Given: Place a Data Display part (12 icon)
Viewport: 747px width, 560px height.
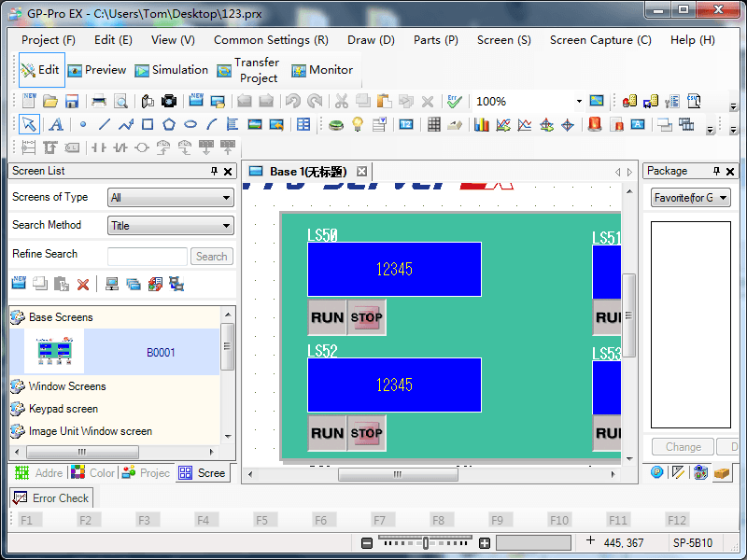Looking at the screenshot, I should (406, 125).
